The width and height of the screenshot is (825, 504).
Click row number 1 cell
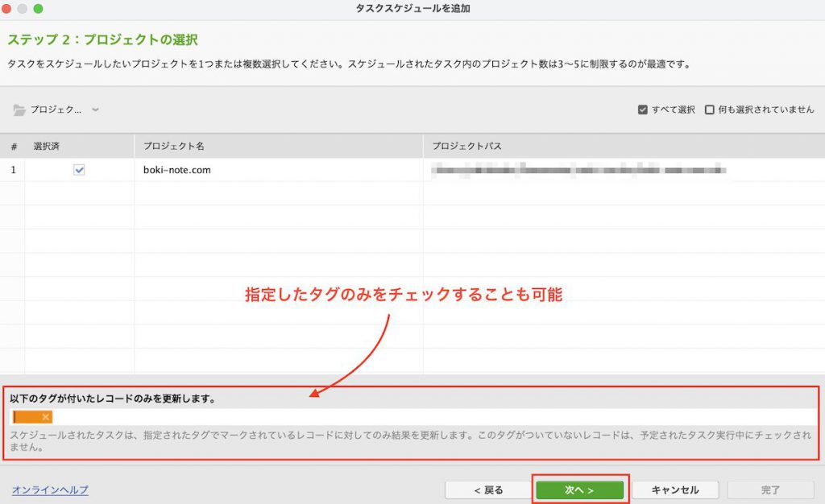point(13,170)
